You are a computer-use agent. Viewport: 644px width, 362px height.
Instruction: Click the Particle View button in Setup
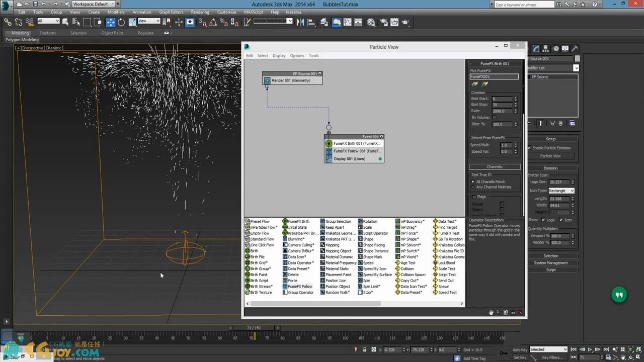[550, 156]
